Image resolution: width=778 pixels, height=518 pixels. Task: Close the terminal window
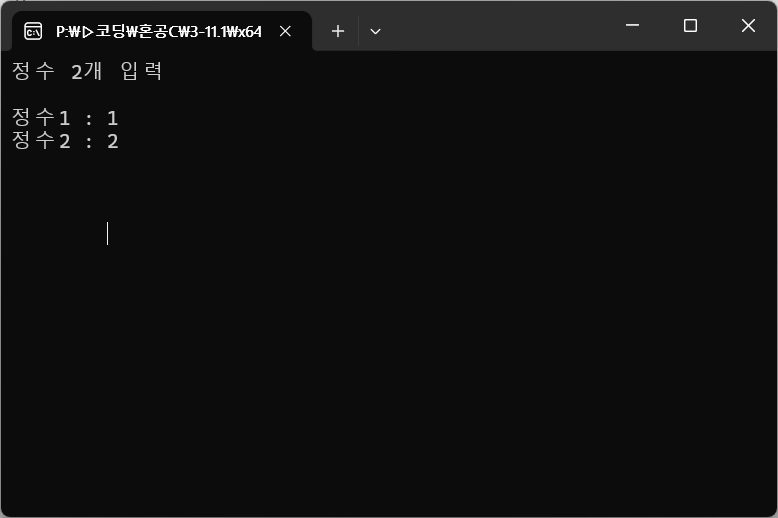click(748, 25)
